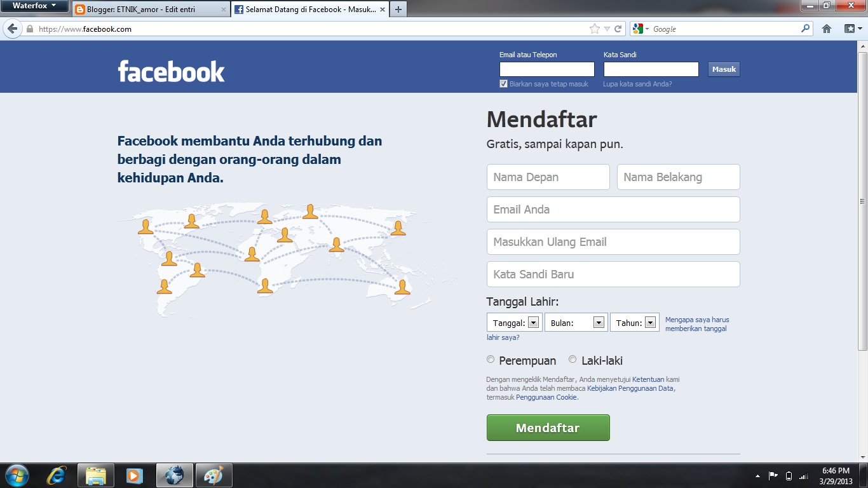Viewport: 868px width, 488px height.
Task: Open 'Lupa kata sandi Anda?' link
Action: coord(637,84)
